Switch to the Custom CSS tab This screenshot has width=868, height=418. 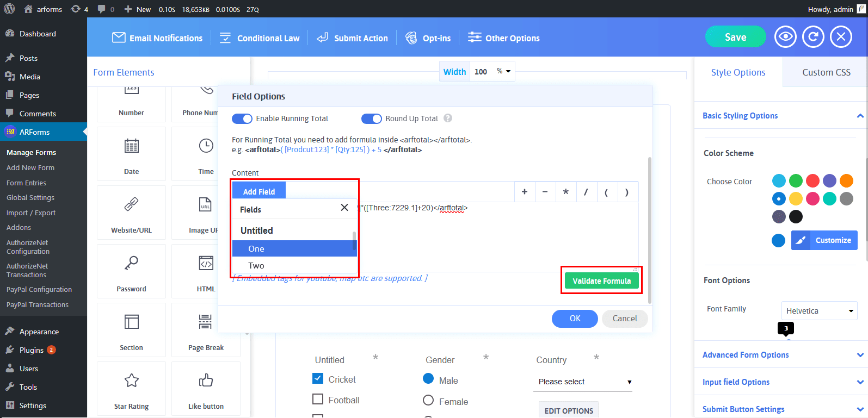coord(826,72)
